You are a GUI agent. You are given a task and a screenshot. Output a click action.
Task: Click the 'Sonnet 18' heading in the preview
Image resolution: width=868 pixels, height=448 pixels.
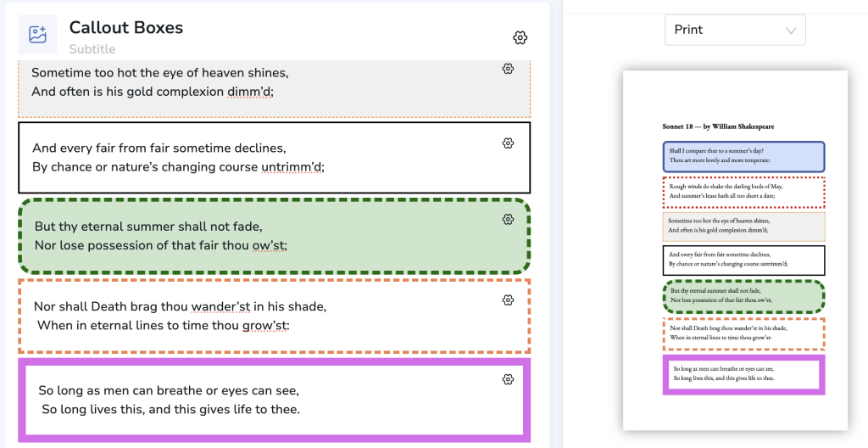click(718, 126)
